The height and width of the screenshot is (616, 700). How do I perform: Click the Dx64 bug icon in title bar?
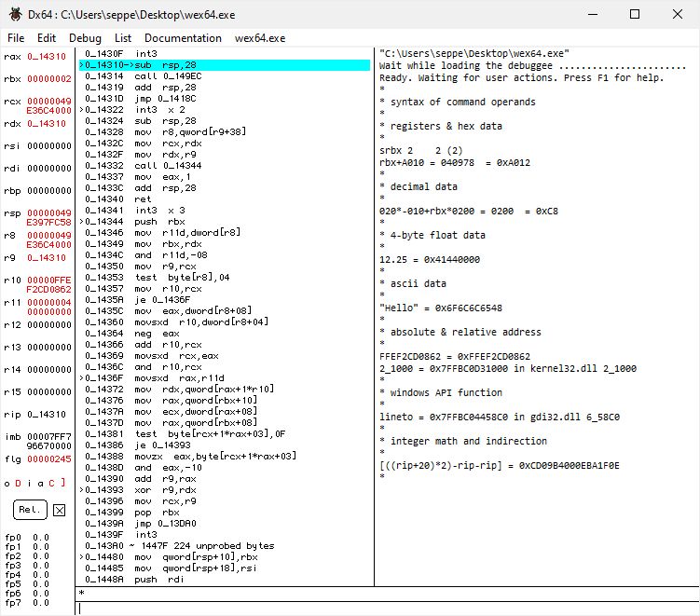coord(15,14)
